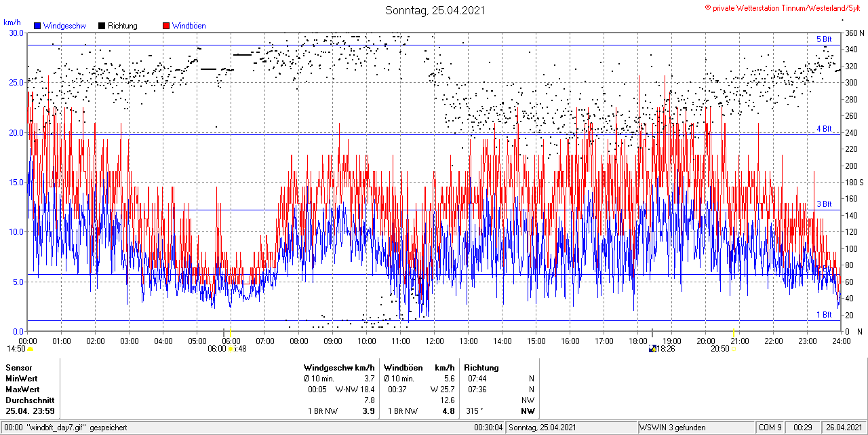Image resolution: width=868 pixels, height=435 pixels.
Task: Click the gray tick mark after 18:00
Action: [x=652, y=332]
